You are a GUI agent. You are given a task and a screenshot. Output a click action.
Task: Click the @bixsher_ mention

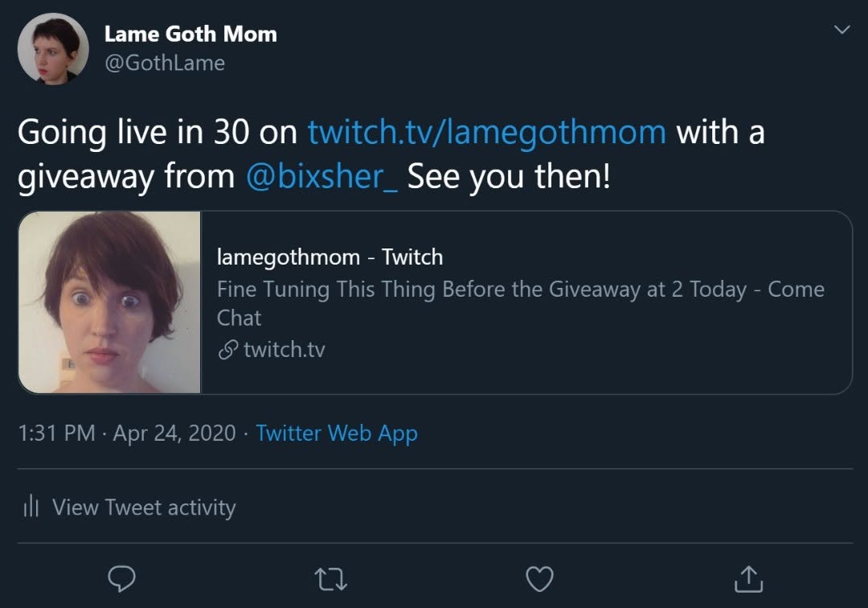[321, 177]
